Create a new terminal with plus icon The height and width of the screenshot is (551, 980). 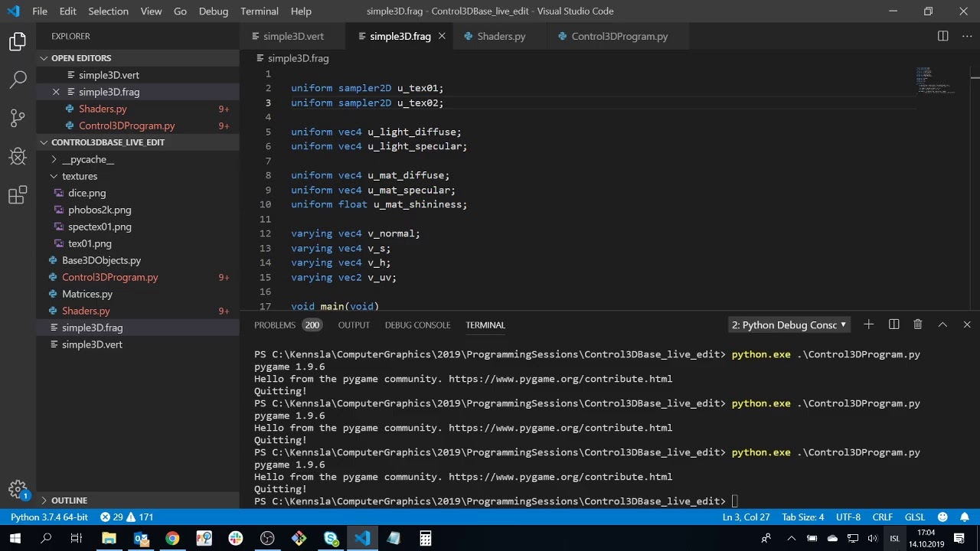[x=868, y=324]
